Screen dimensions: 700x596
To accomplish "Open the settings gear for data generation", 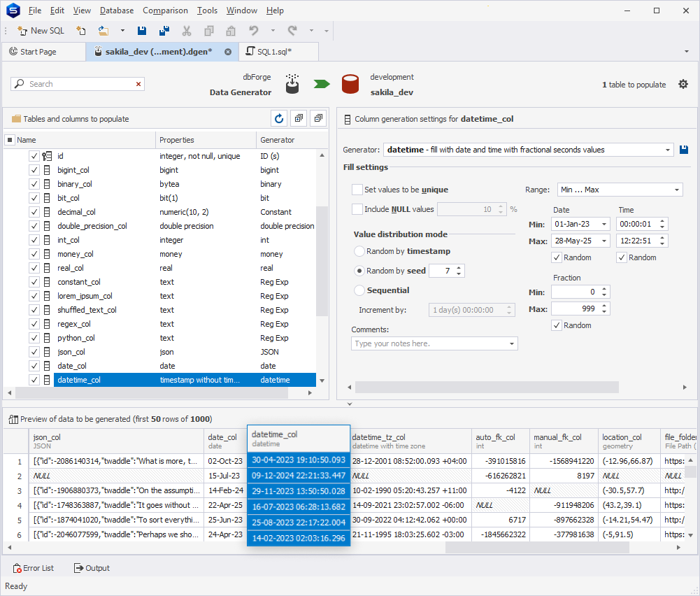I will pyautogui.click(x=683, y=85).
